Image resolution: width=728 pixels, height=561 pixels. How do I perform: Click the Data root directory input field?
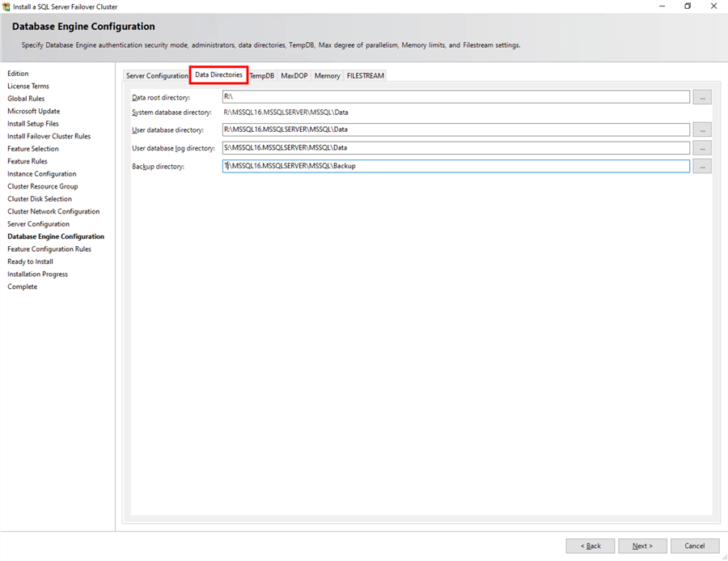point(456,96)
